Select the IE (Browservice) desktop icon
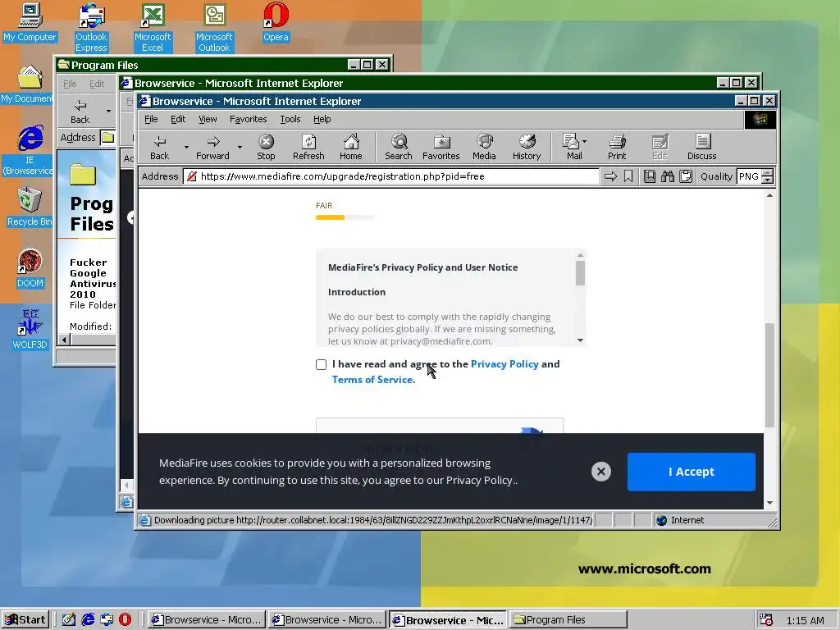This screenshot has height=630, width=840. pos(30,151)
